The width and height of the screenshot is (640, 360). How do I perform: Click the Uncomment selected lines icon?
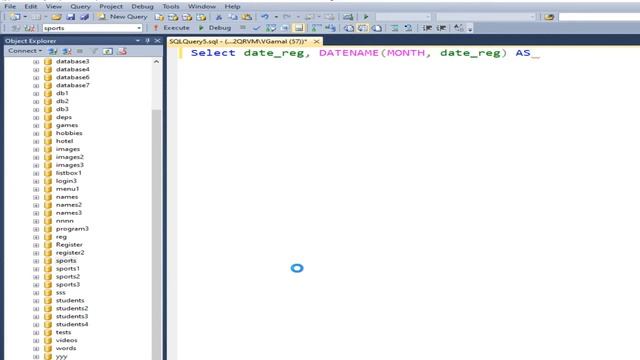tap(408, 28)
